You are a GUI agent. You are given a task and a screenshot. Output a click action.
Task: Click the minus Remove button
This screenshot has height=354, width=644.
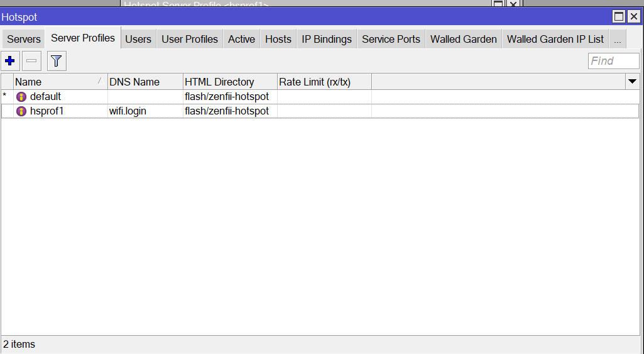pyautogui.click(x=32, y=61)
